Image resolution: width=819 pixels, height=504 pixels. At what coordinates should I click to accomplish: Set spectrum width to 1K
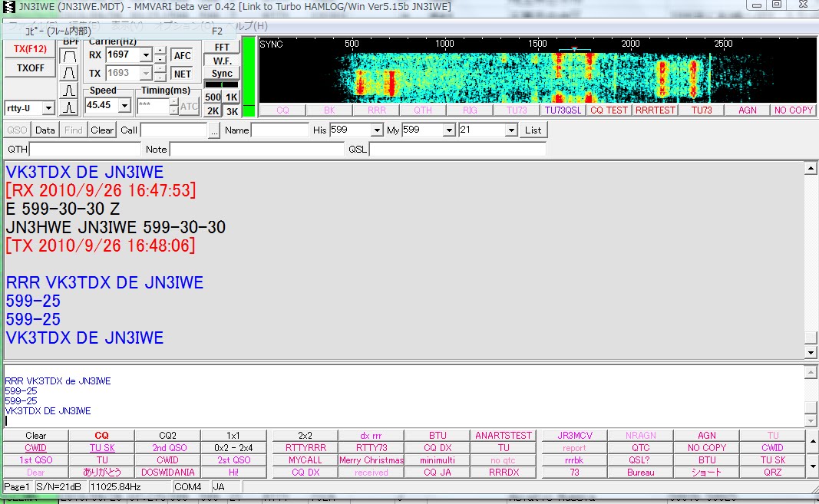(x=231, y=97)
